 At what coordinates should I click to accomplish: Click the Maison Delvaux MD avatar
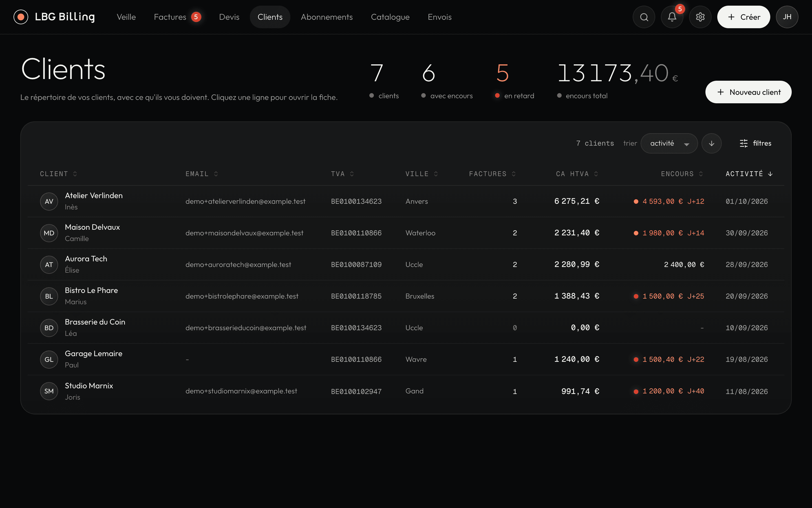point(49,233)
